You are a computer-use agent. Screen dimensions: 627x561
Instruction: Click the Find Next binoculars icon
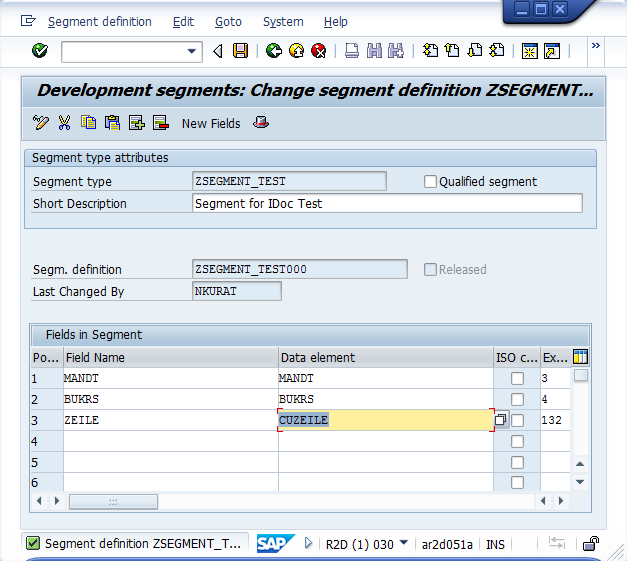[396, 51]
